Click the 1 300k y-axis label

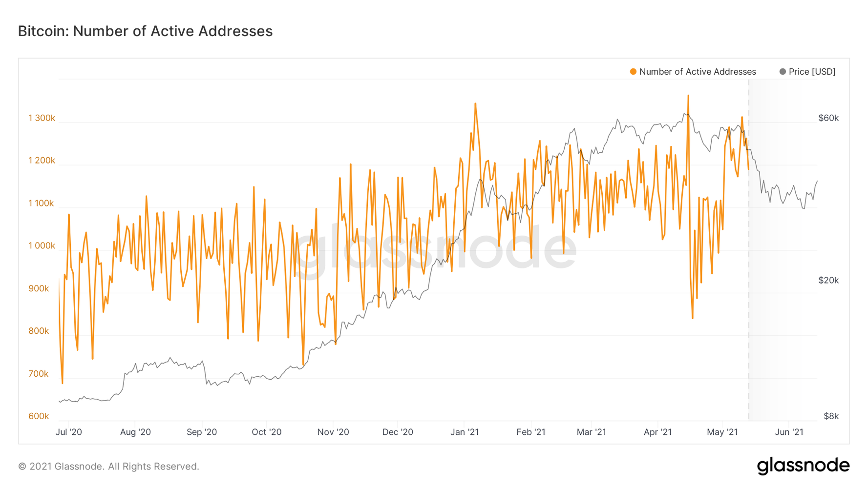click(42, 118)
